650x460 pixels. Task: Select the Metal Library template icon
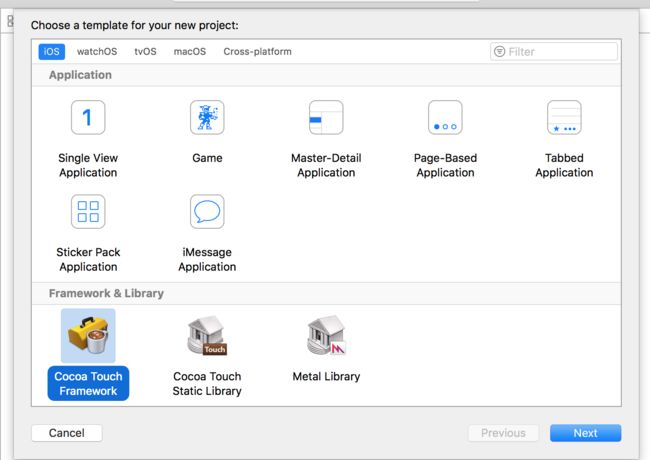326,336
